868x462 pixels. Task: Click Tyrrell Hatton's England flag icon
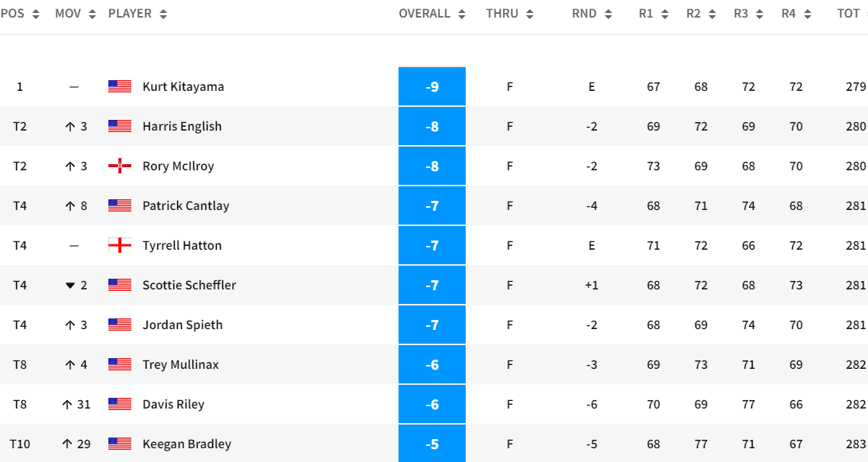pyautogui.click(x=120, y=245)
